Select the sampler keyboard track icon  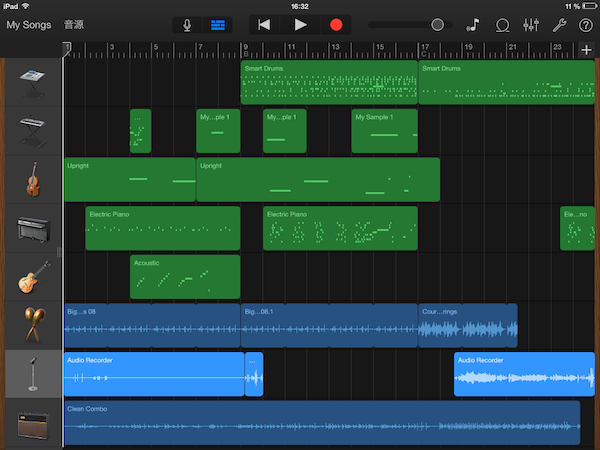33,131
